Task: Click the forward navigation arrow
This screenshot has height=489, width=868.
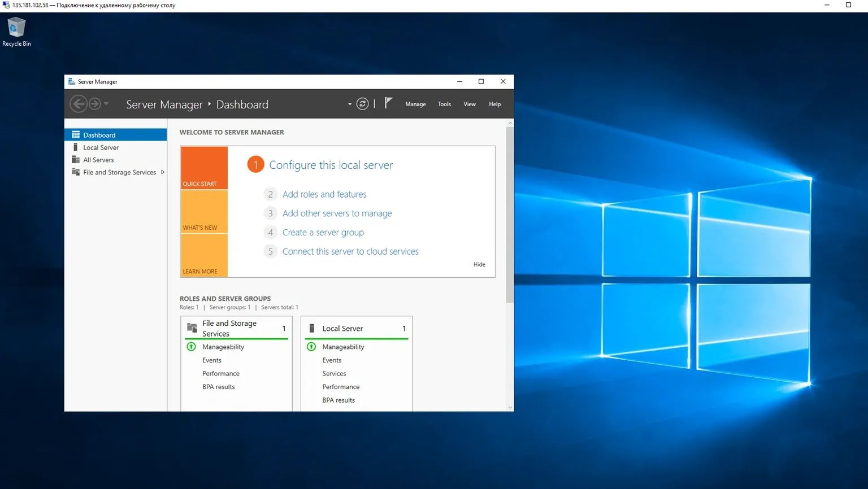Action: click(94, 104)
